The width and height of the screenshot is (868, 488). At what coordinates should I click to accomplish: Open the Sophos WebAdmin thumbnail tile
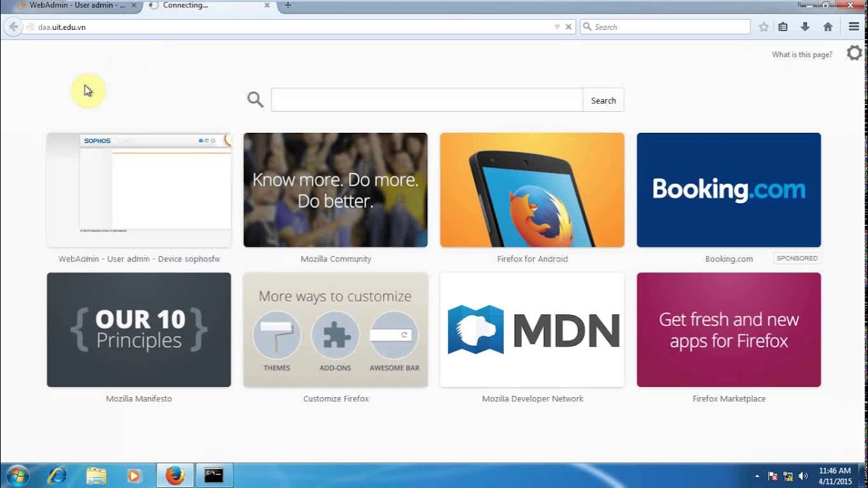(139, 190)
